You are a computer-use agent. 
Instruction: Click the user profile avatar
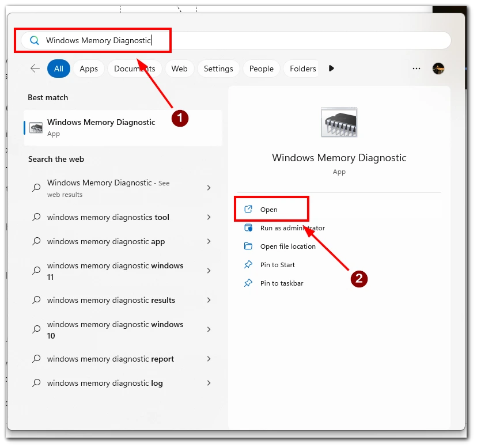[x=438, y=69]
